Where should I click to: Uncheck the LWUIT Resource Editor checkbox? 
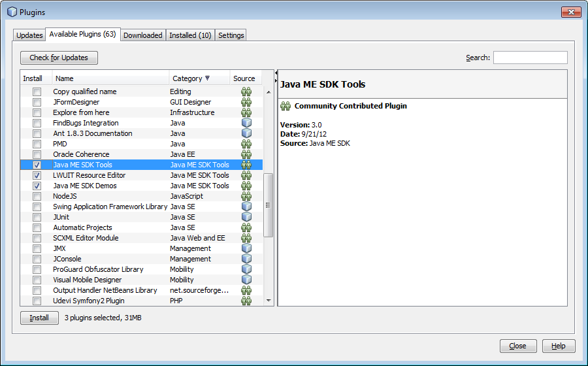pos(37,176)
